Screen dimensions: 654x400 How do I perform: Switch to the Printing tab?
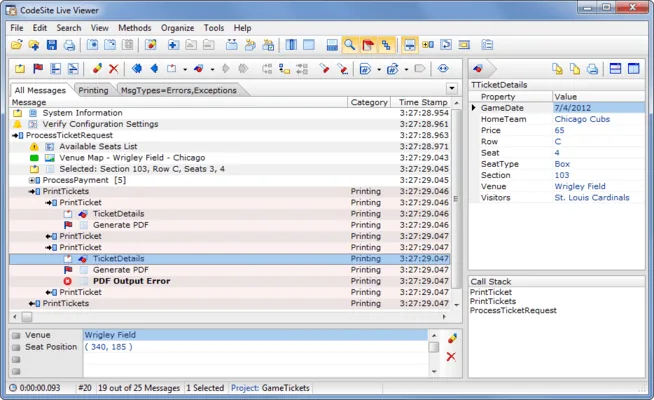[x=93, y=90]
